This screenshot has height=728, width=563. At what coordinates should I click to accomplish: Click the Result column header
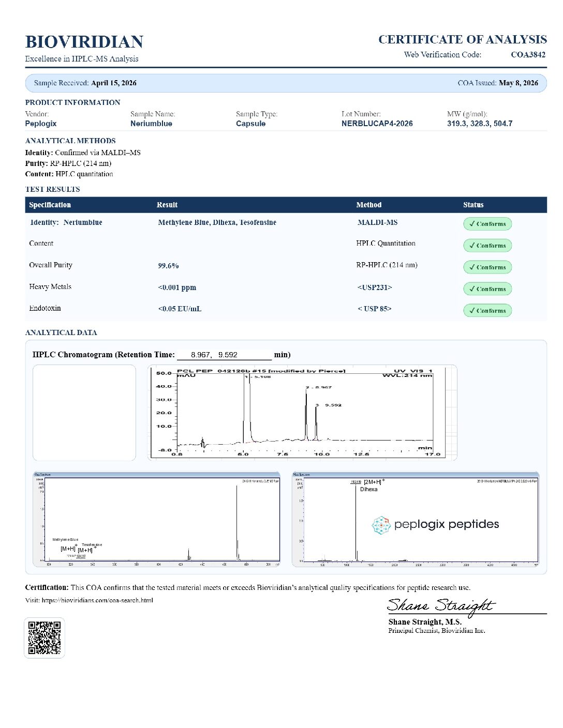(167, 205)
